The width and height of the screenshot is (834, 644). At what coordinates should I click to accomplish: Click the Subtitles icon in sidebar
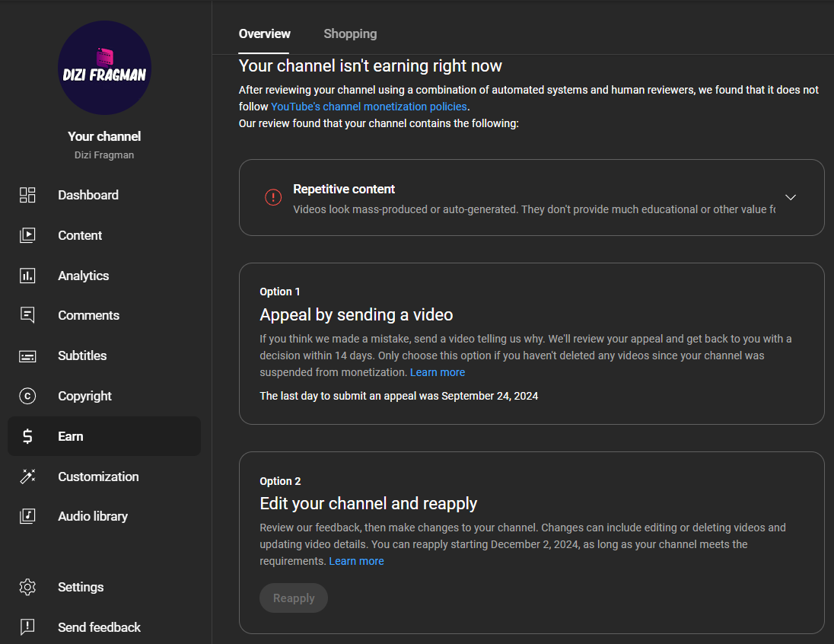click(x=27, y=356)
